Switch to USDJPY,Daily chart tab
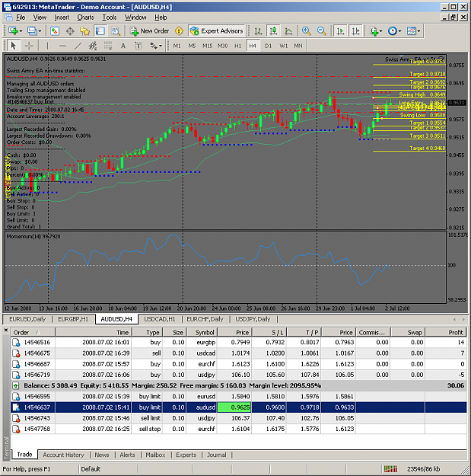Image resolution: width=471 pixels, height=476 pixels. coord(253,319)
